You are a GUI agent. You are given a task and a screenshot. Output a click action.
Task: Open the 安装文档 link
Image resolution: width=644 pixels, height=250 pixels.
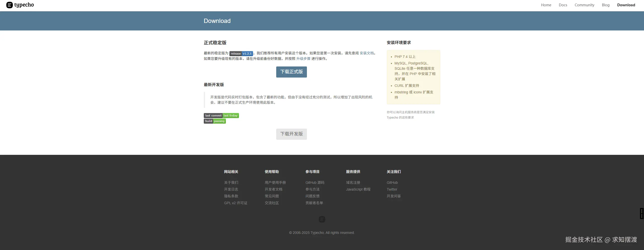point(367,53)
